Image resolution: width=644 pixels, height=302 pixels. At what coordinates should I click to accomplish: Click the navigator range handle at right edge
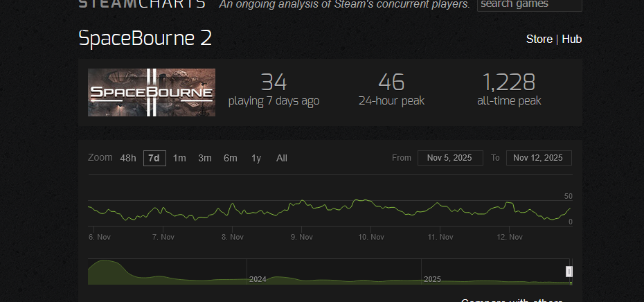click(569, 272)
